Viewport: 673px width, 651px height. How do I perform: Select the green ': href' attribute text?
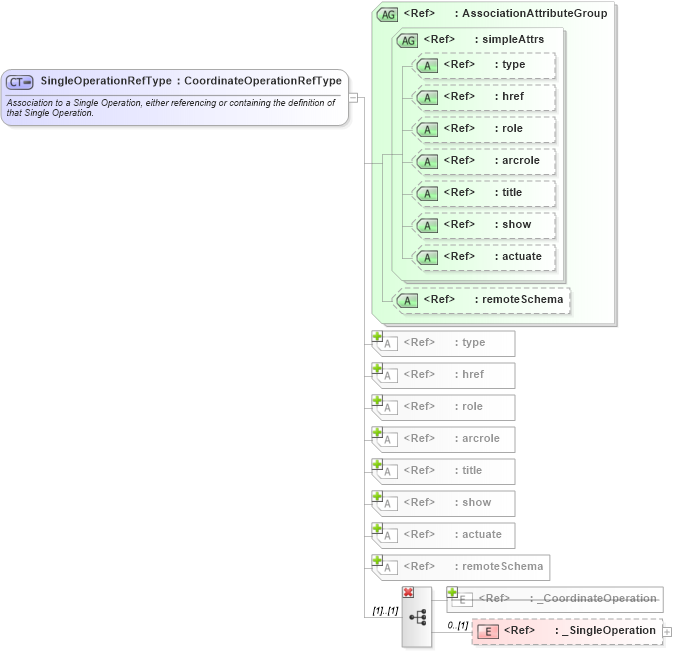point(509,96)
